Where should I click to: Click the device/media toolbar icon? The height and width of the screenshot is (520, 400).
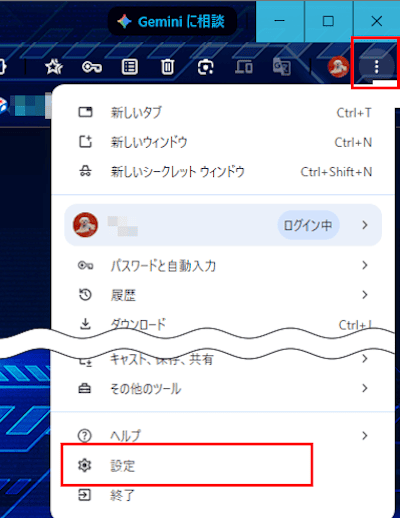244,67
